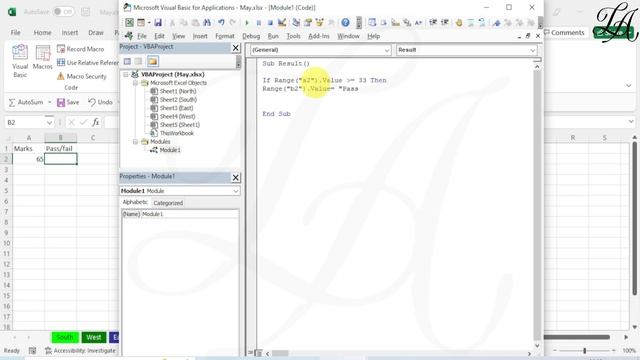Click the Macros ribbon icon in Excel

42,58
